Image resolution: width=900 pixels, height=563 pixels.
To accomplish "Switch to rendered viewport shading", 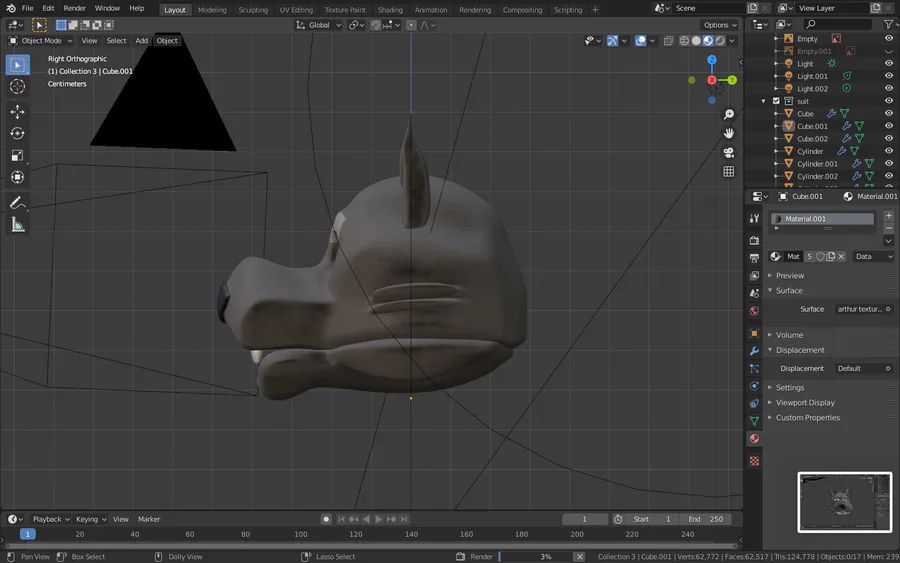I will coord(720,41).
